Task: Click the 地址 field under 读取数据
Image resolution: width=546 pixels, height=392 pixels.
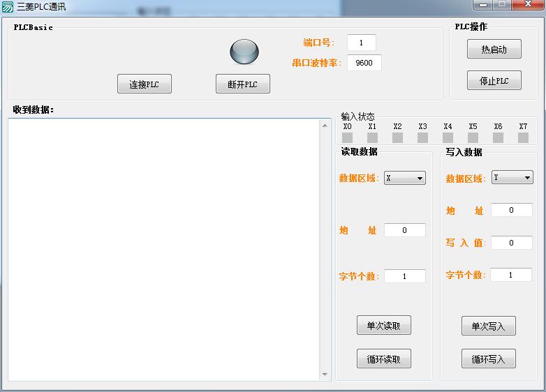Action: [x=405, y=230]
